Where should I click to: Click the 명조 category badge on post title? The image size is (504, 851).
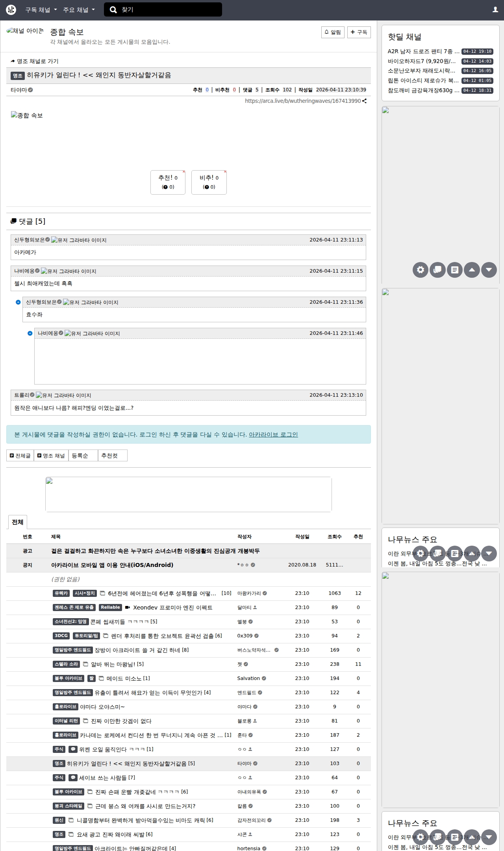point(18,76)
